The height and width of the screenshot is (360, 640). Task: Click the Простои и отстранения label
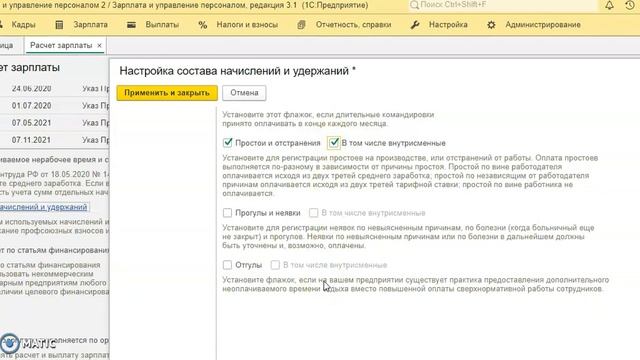[278, 143]
